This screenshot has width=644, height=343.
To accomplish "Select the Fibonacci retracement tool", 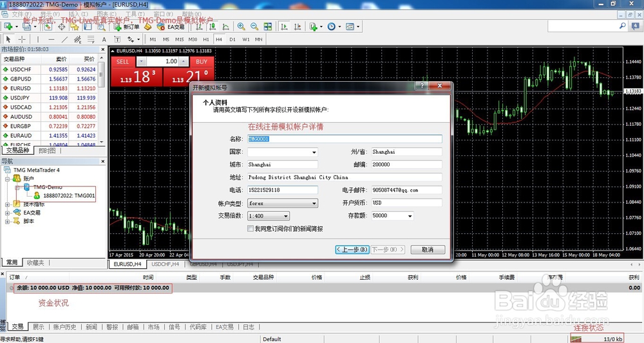I will click(x=91, y=39).
